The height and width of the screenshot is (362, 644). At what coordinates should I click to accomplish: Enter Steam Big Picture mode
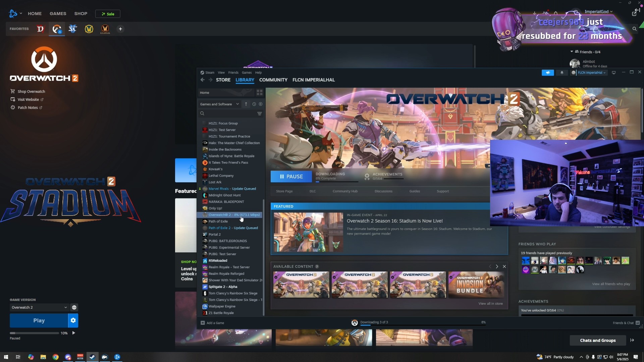[x=614, y=72]
